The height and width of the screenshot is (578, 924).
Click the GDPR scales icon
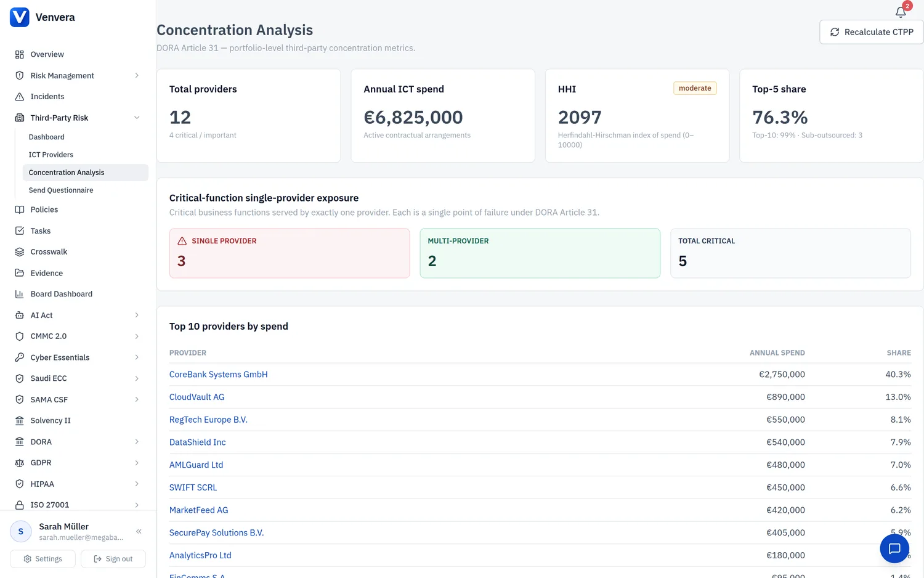pos(20,463)
